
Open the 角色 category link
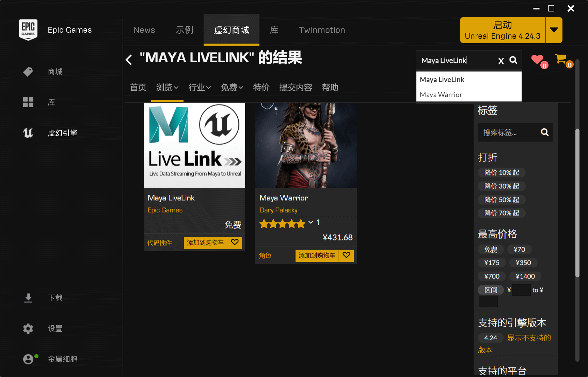point(265,255)
